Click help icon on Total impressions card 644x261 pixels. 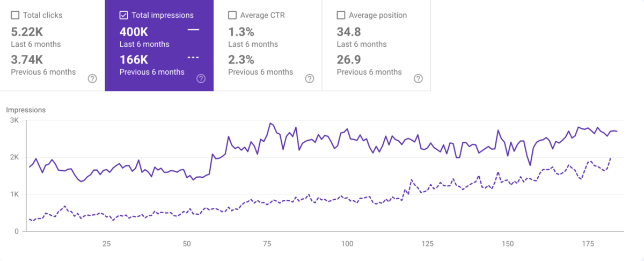[201, 79]
